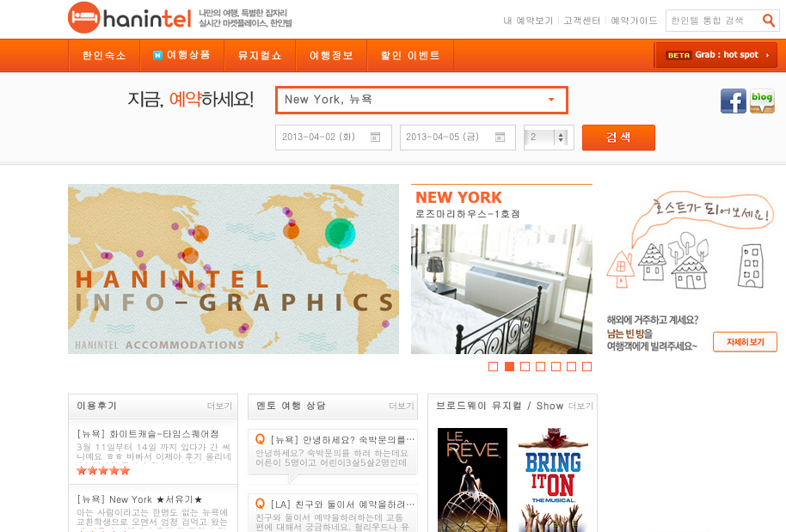Open the Facebook page icon
The image size is (786, 532).
(733, 101)
